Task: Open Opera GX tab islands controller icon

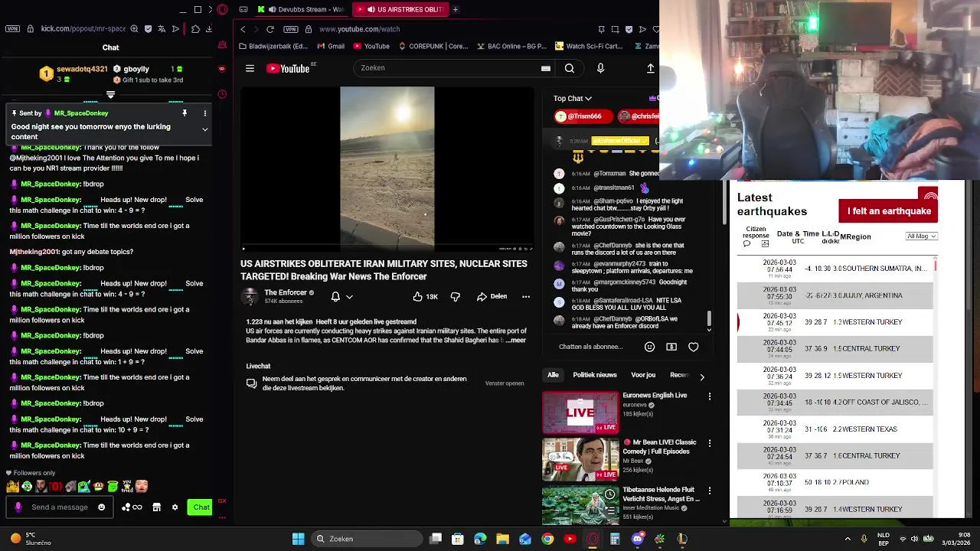Action: pos(243,10)
